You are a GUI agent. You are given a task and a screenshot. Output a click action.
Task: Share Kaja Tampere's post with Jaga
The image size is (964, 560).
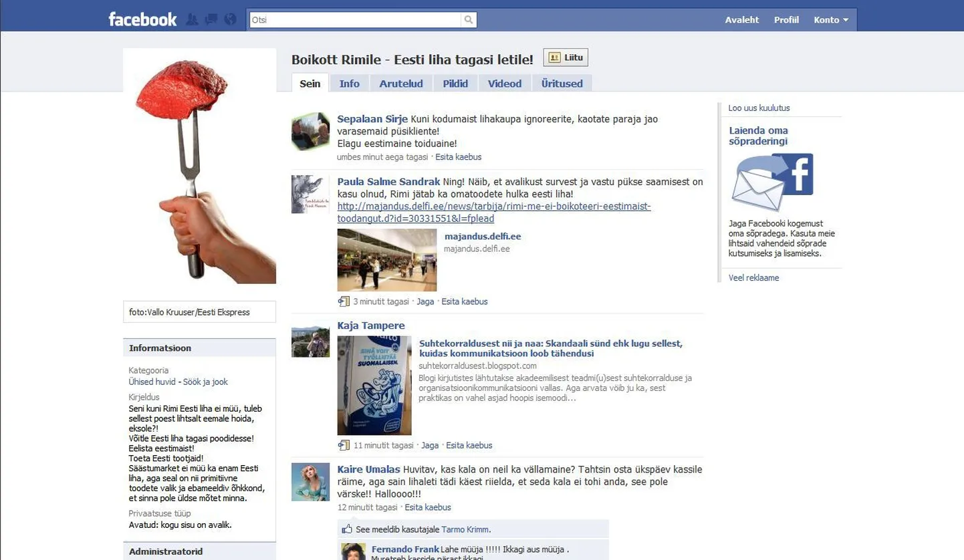[430, 445]
